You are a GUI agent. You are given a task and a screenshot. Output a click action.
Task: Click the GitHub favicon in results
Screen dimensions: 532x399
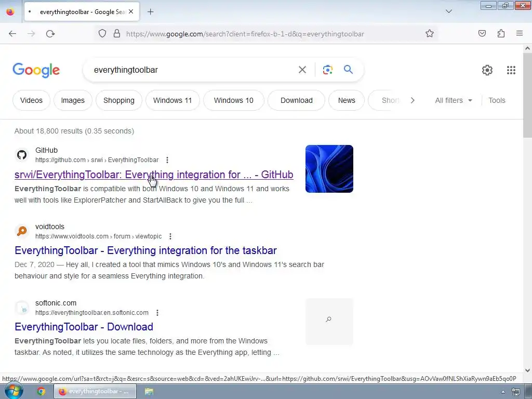(22, 155)
